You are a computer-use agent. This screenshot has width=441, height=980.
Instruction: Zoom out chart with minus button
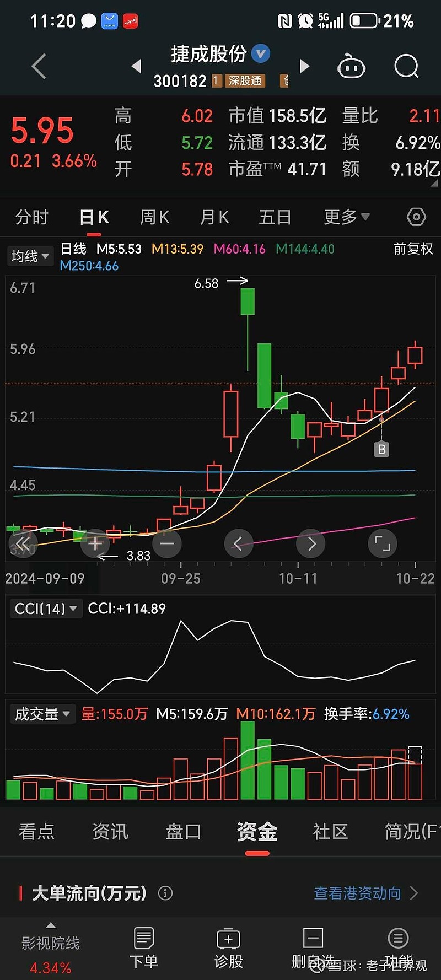[166, 544]
